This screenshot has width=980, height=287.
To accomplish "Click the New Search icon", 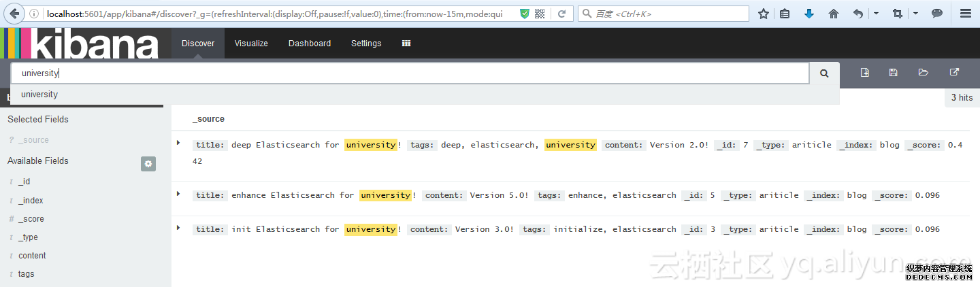I will pos(864,73).
